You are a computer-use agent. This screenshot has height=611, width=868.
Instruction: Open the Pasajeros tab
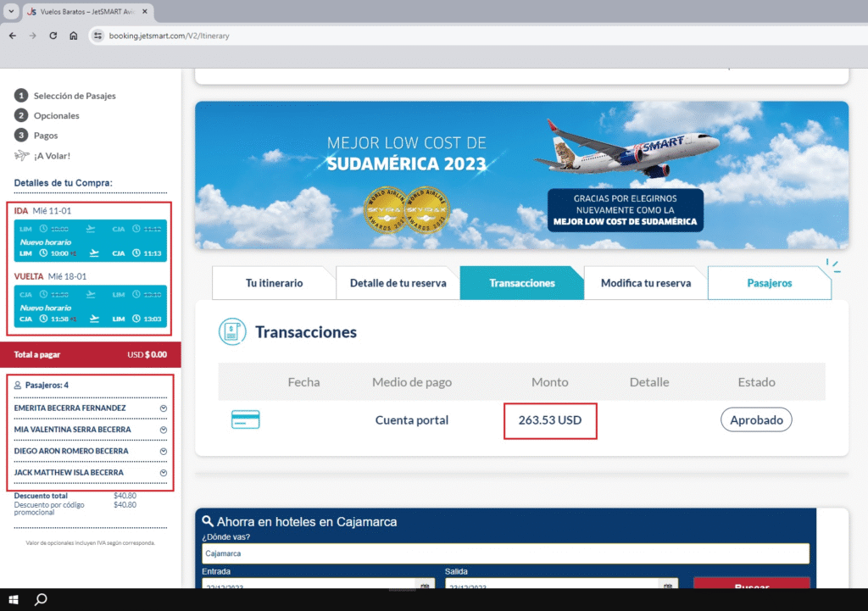[770, 283]
